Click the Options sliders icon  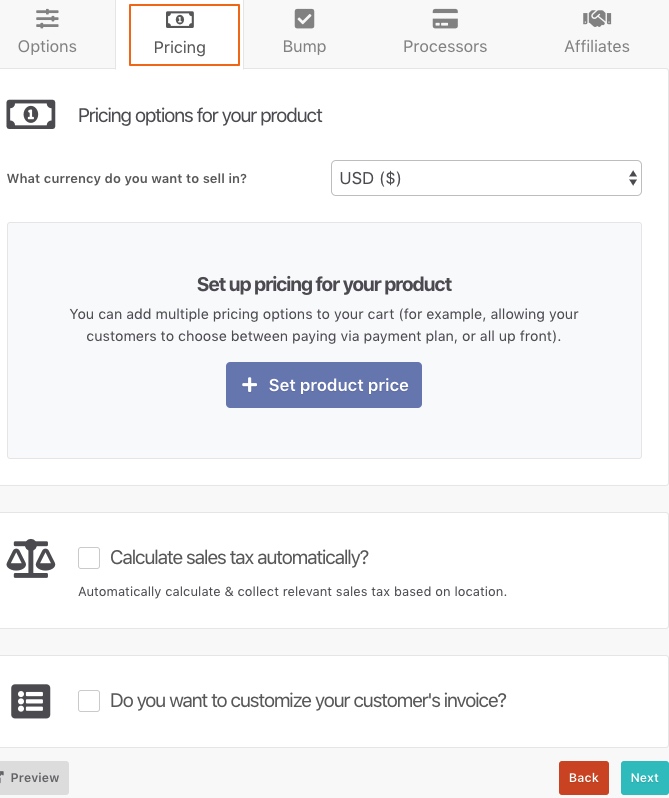pos(47,19)
